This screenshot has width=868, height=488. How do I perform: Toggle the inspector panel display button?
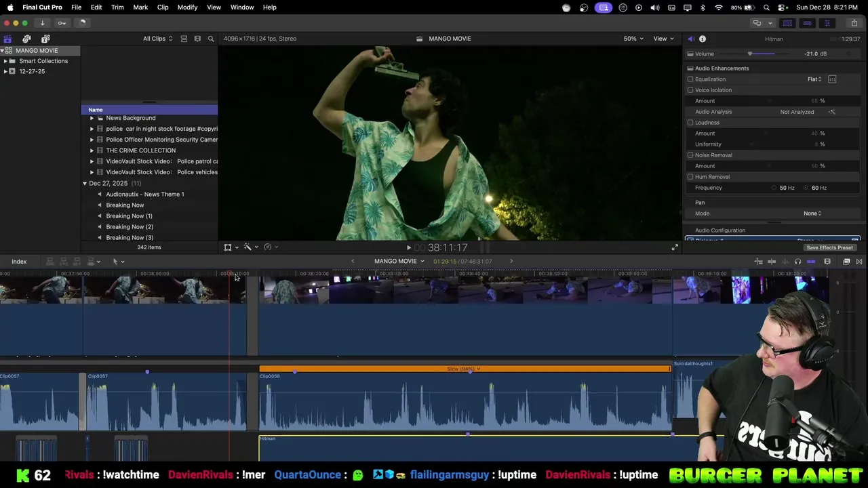827,23
